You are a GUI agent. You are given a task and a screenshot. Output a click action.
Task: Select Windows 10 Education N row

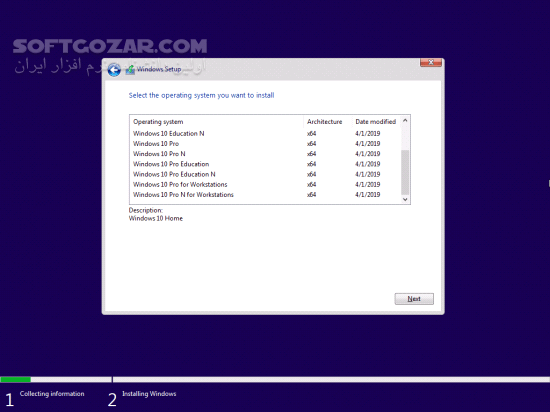coord(265,133)
